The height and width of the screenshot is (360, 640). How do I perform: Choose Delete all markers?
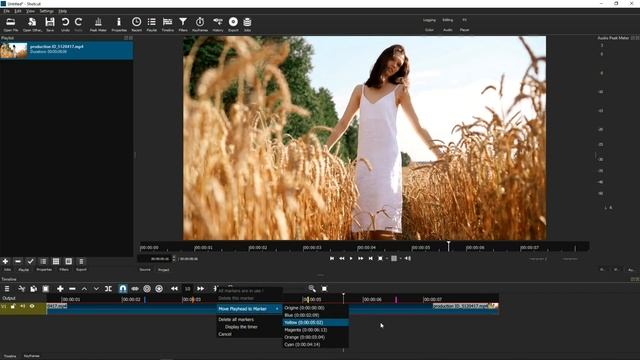pyautogui.click(x=249, y=320)
